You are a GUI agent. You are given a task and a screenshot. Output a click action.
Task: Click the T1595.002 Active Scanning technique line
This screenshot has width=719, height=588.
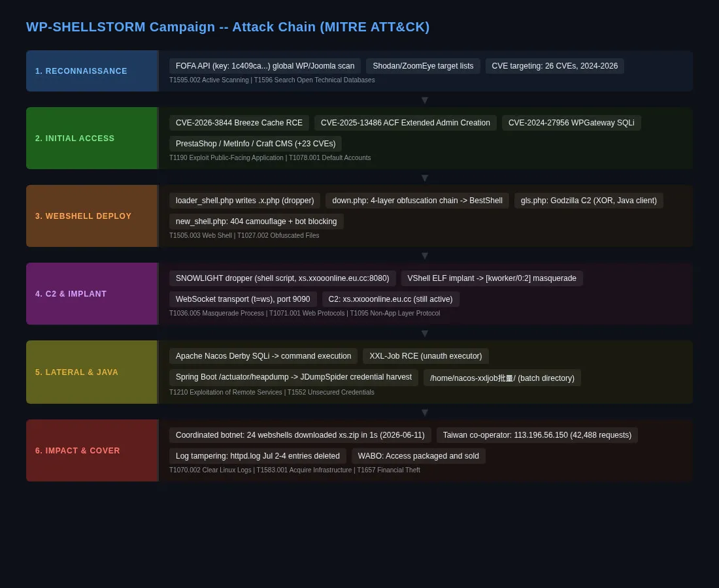(x=272, y=80)
